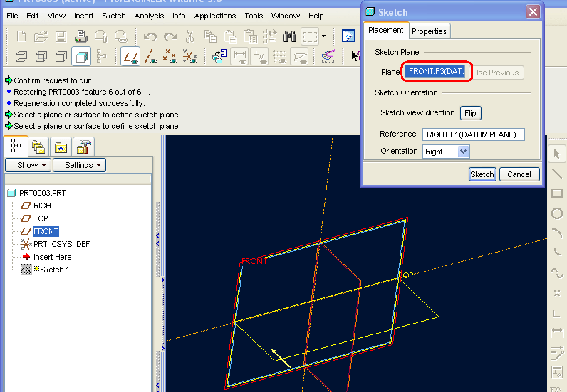Click the Redo arrow icon
This screenshot has width=567, height=392.
(170, 36)
